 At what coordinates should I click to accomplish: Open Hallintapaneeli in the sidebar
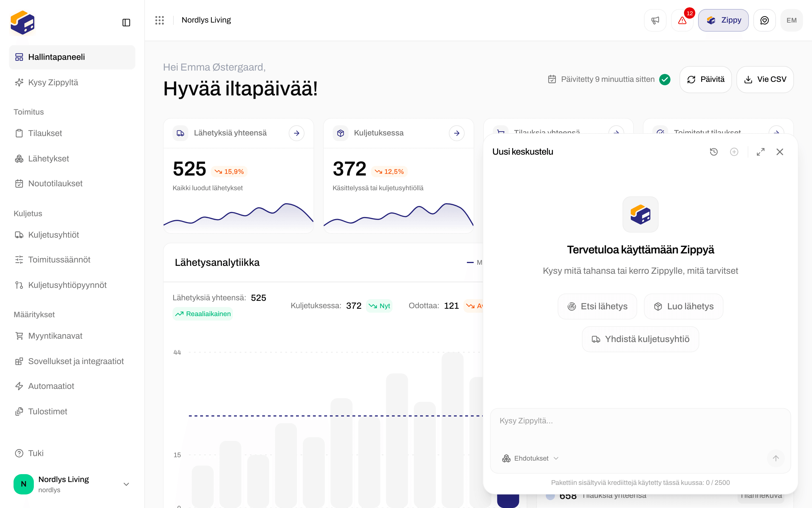72,57
